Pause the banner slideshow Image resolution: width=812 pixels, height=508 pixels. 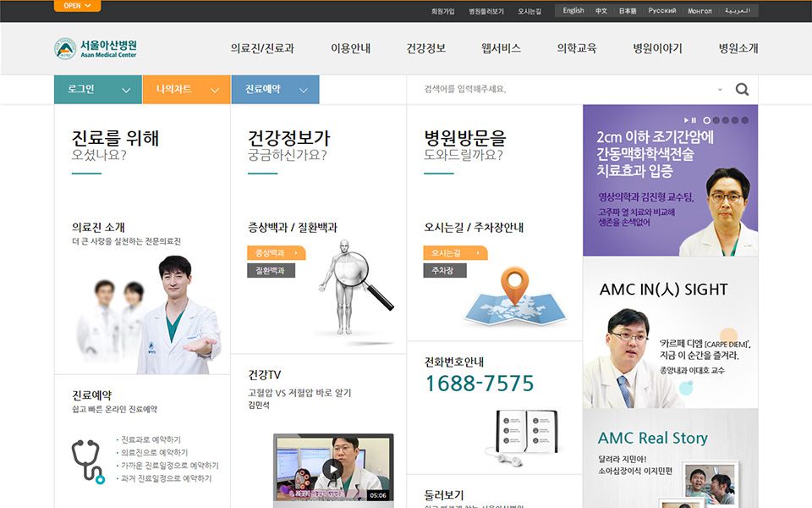click(x=694, y=120)
